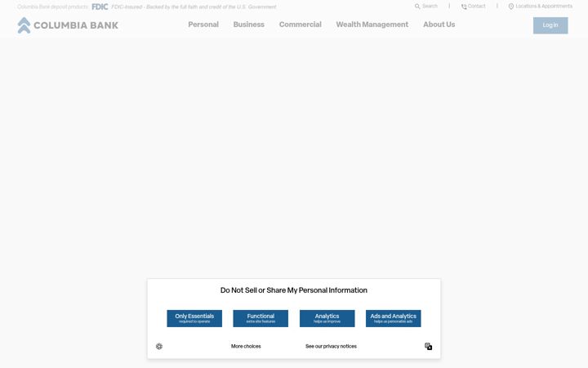Open the Business menu

[248, 25]
